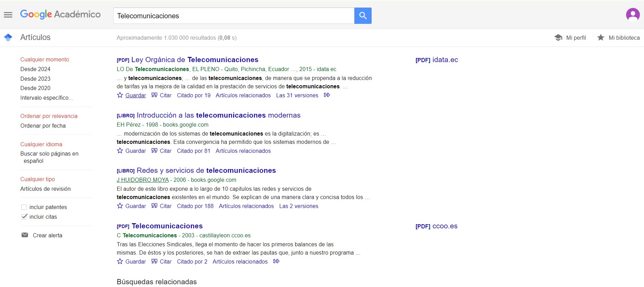Select Buscar solo páginas en español
The height and width of the screenshot is (287, 644).
click(49, 157)
